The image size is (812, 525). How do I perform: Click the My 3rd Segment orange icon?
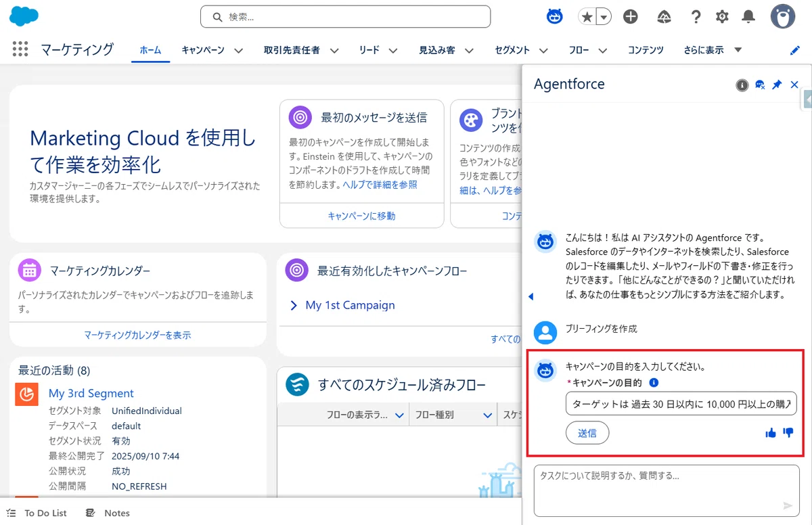26,394
